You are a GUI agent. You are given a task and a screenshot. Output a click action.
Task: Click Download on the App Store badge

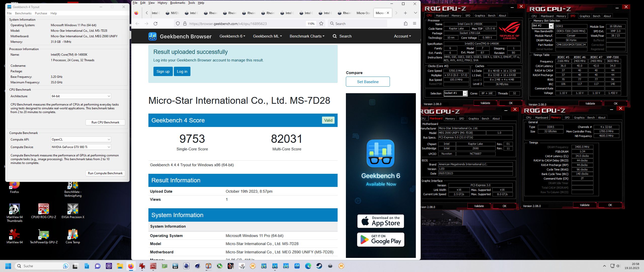click(381, 221)
